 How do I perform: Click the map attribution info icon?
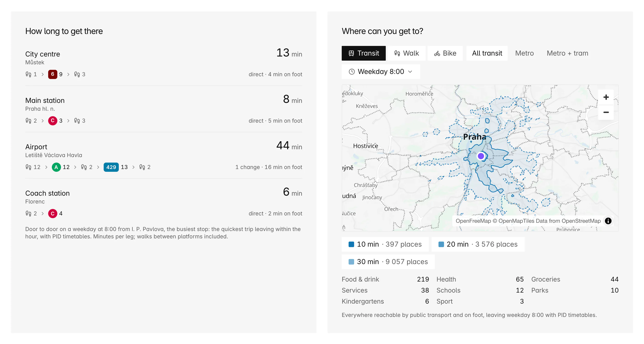608,221
